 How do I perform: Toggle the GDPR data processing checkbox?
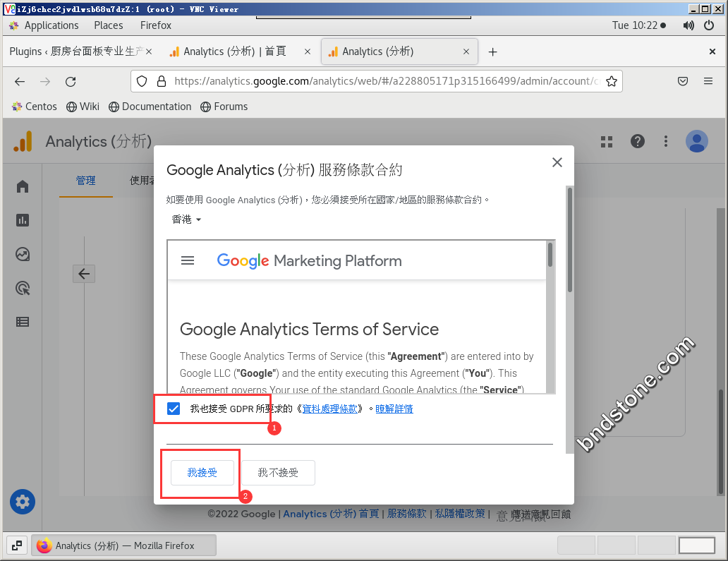point(174,408)
